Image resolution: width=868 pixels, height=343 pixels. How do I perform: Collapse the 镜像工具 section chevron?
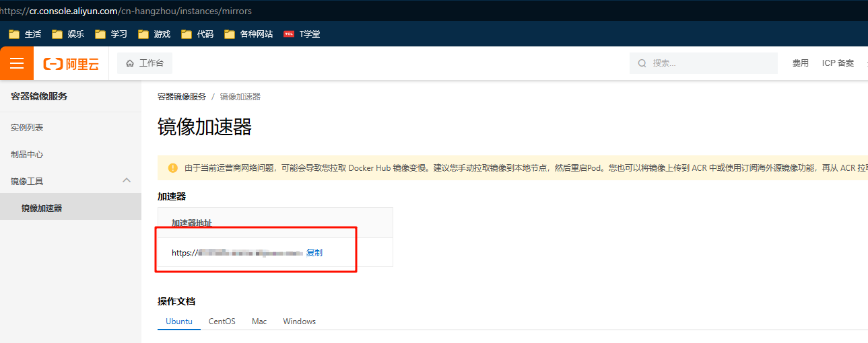click(x=127, y=181)
